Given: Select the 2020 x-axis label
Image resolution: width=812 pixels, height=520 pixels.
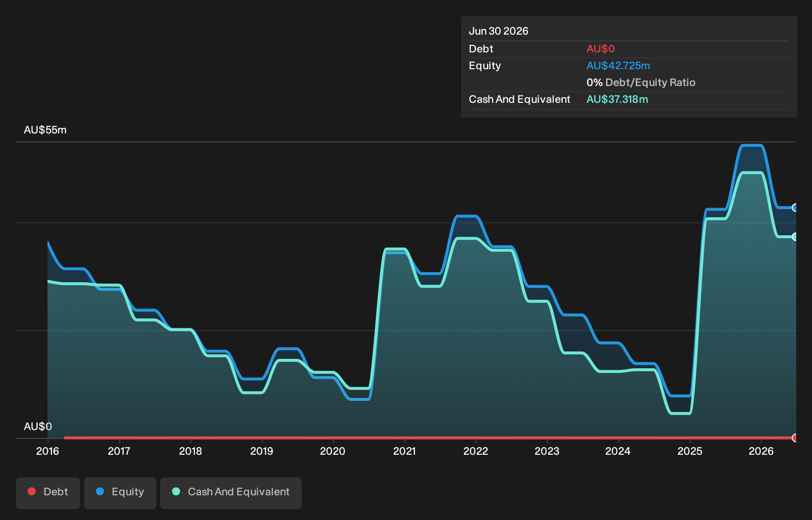Looking at the screenshot, I should (x=333, y=451).
